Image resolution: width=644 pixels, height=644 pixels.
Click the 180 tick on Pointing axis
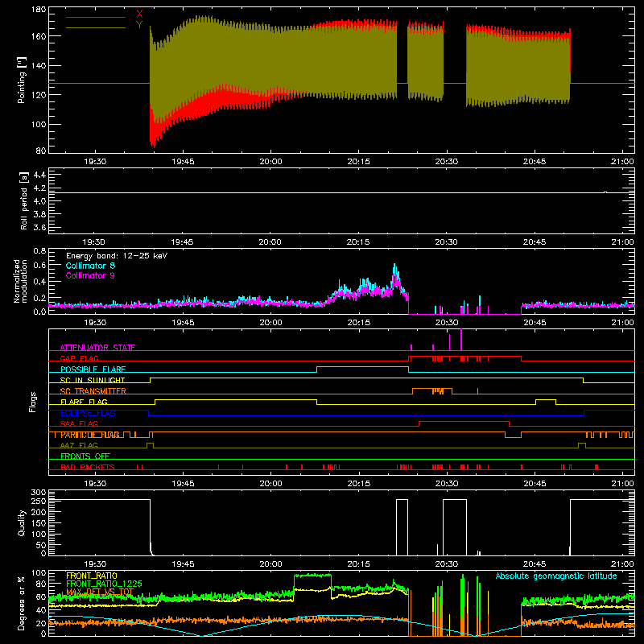pos(39,10)
